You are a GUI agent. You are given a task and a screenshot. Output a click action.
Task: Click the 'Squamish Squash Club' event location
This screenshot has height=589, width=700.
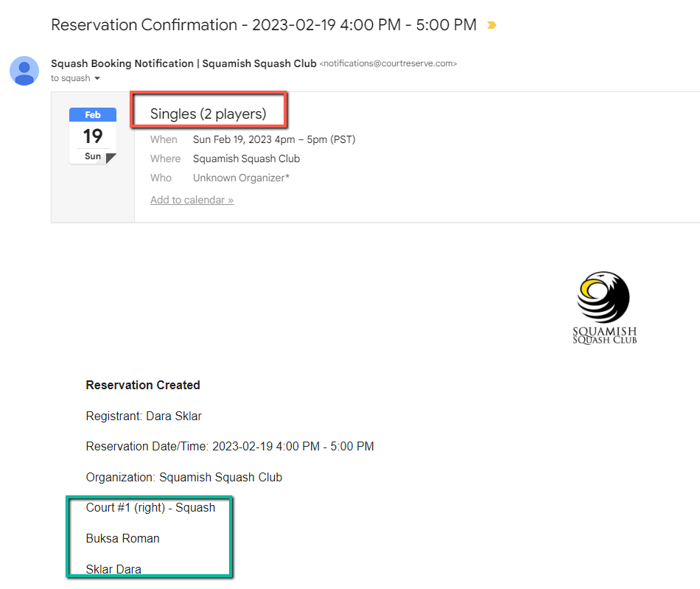pos(246,158)
